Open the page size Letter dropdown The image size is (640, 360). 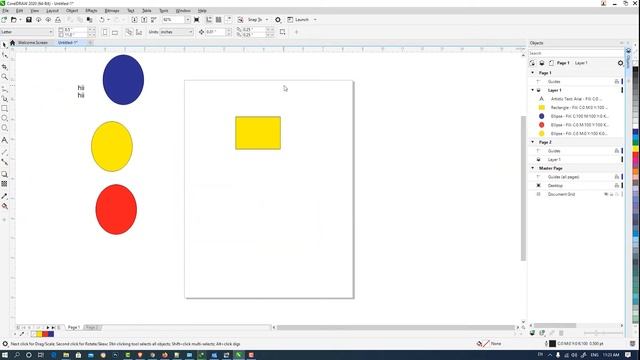[x=51, y=32]
